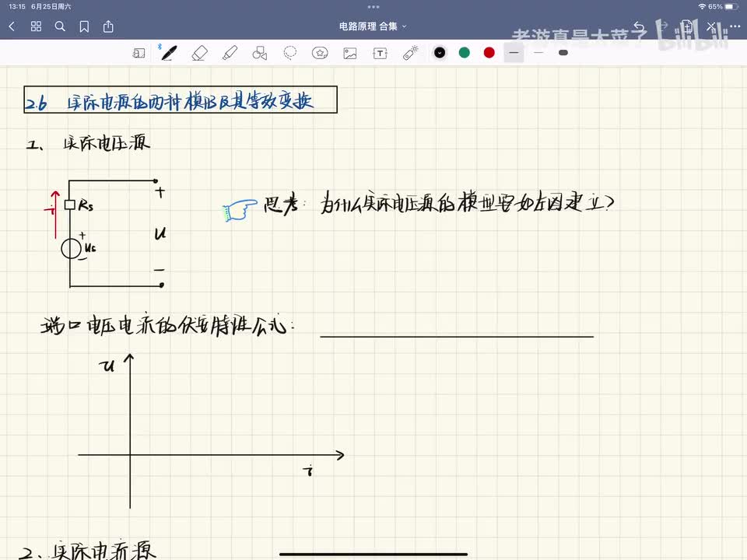Tap the date 6月25日周六 in the status bar
747x560 pixels.
[51, 7]
